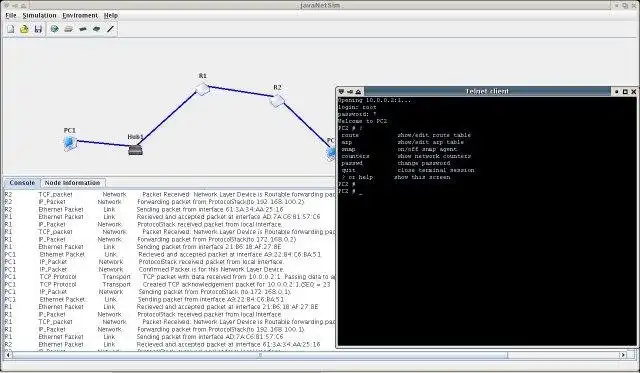Click log row 'Sending packet from ProtocolStack (to 172.168.0.1)'
The image size is (640, 373).
[215, 292]
